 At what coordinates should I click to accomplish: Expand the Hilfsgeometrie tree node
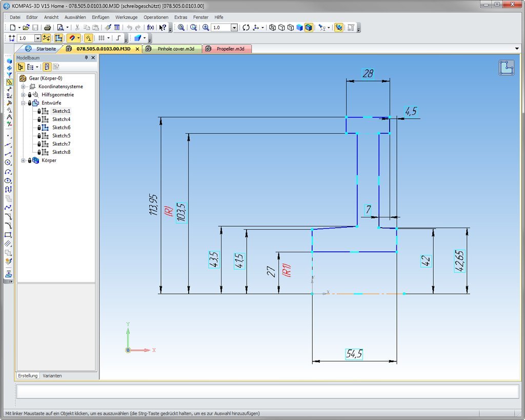tap(23, 95)
